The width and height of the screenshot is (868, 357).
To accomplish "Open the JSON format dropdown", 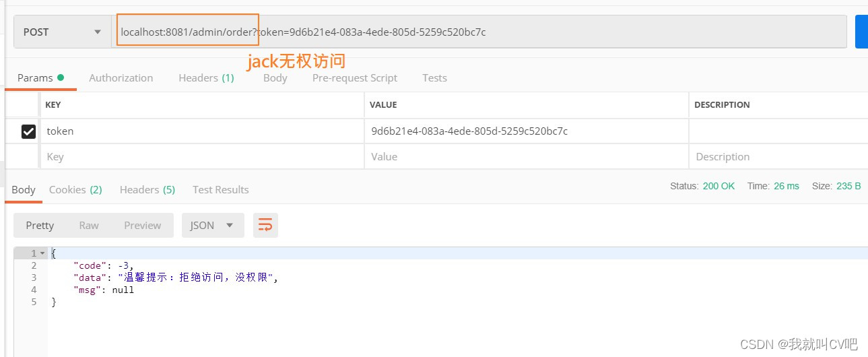I will [x=213, y=225].
